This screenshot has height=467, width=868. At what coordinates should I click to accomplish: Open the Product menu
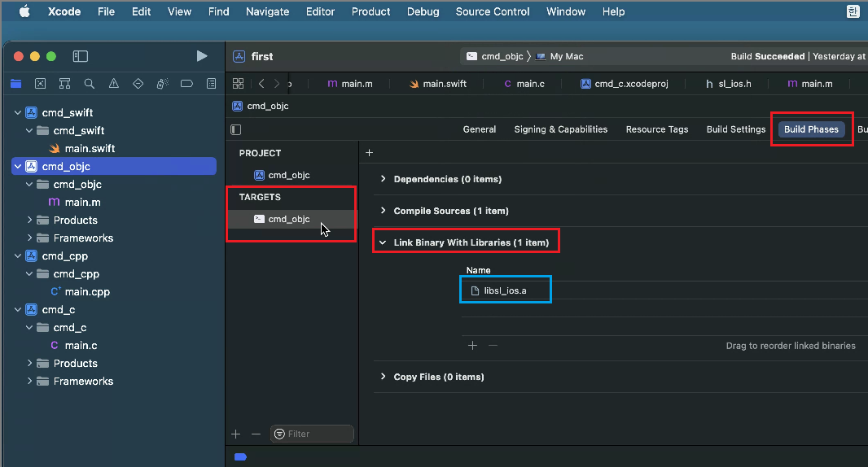370,11
